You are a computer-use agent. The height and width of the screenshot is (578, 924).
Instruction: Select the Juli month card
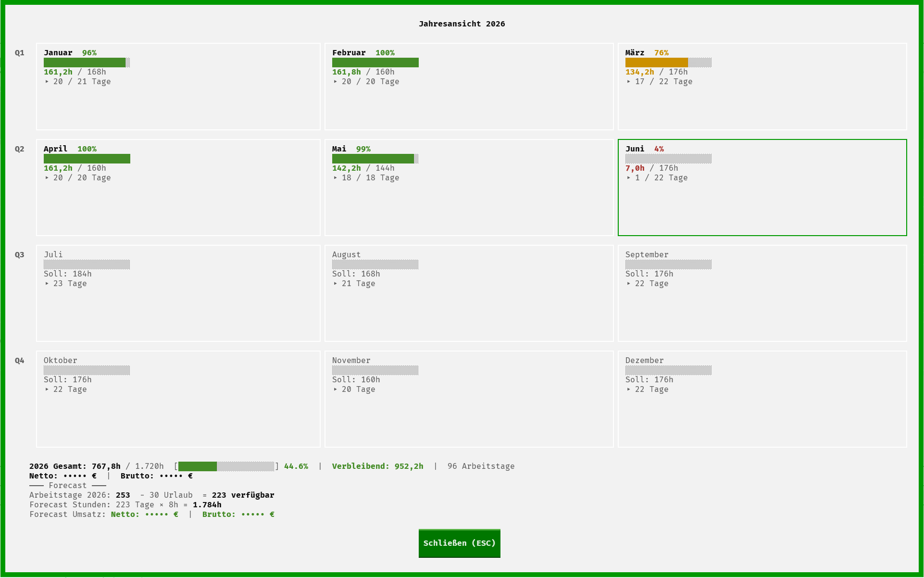click(x=178, y=293)
